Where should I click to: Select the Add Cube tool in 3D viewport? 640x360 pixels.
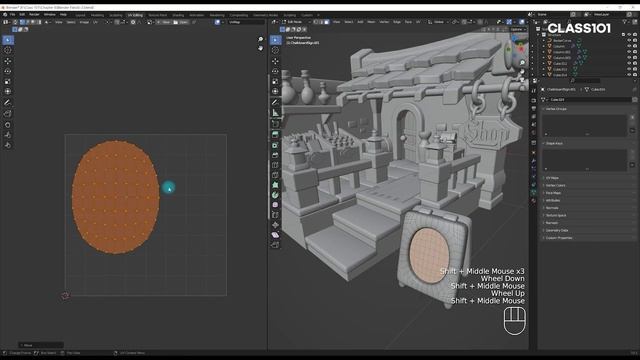(x=276, y=124)
